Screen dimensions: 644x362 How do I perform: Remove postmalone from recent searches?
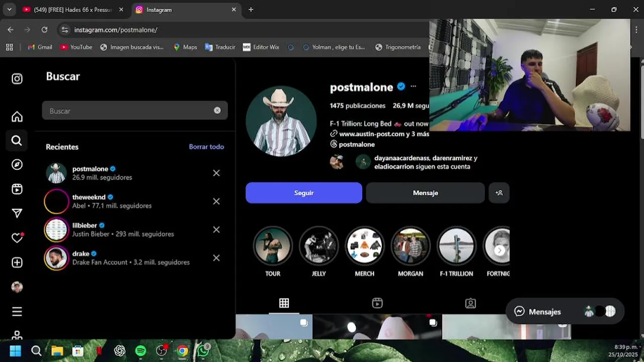pos(216,173)
